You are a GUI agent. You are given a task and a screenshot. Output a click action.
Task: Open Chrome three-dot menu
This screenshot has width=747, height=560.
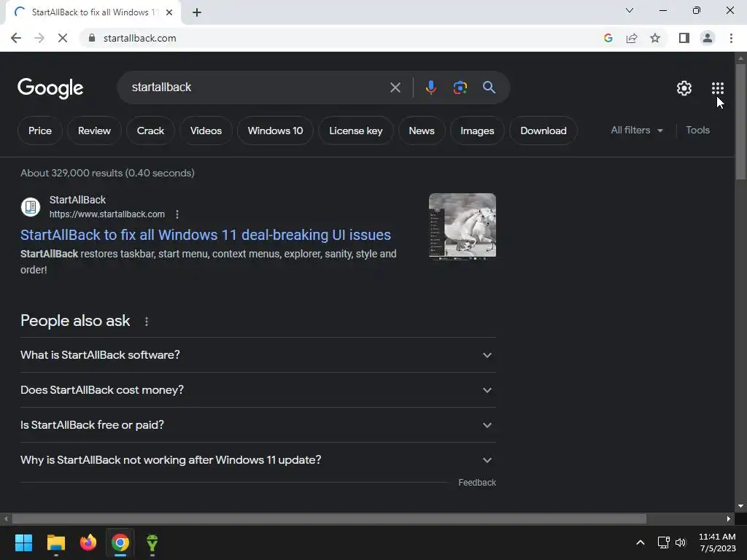[x=731, y=38]
